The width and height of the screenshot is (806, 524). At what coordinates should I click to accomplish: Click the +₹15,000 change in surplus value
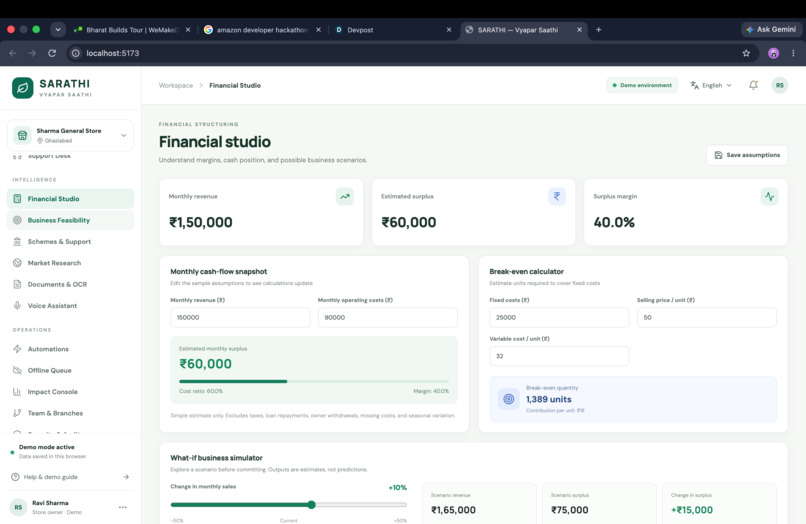pyautogui.click(x=692, y=510)
